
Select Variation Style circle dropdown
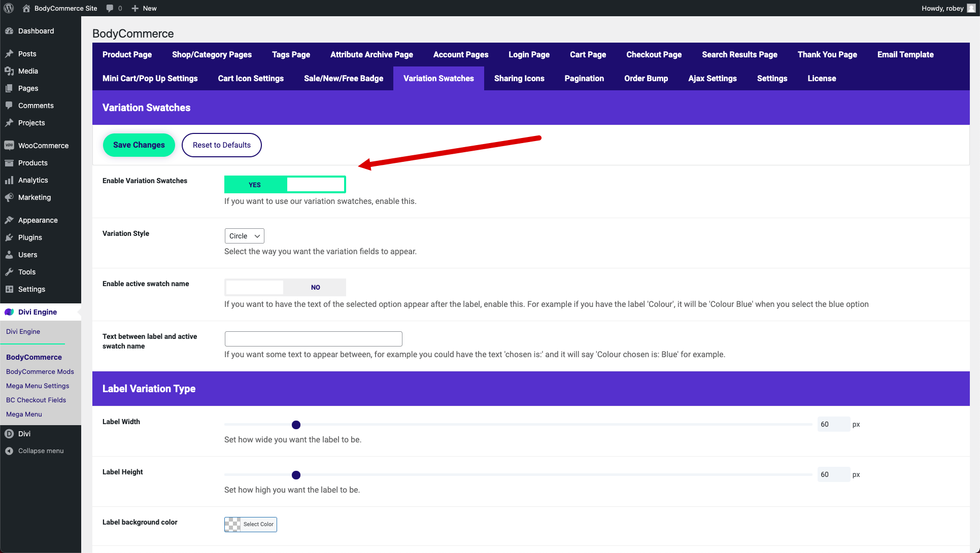(244, 235)
